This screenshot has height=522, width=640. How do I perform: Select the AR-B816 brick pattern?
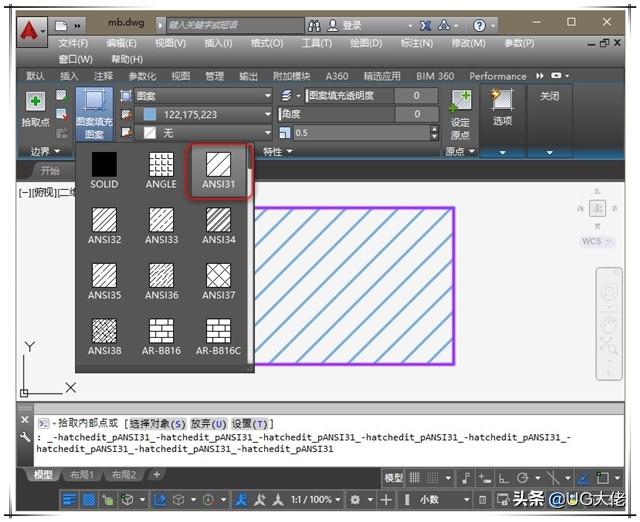coord(161,337)
